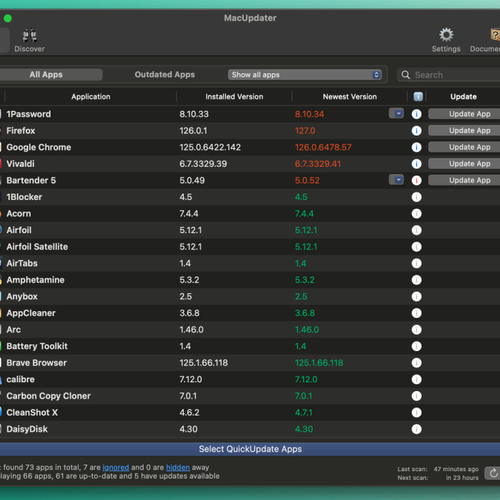This screenshot has width=500, height=500.
Task: Click Google Chrome newest version 126.0.6478.57
Action: pyautogui.click(x=323, y=147)
